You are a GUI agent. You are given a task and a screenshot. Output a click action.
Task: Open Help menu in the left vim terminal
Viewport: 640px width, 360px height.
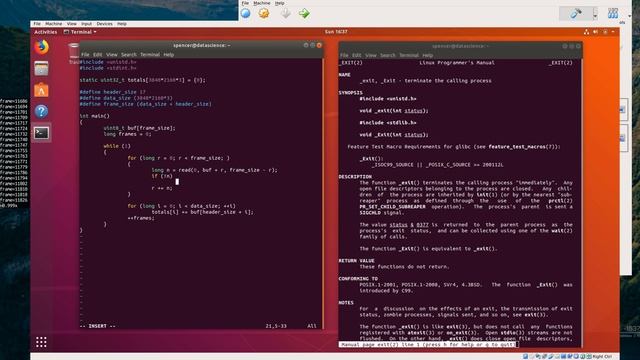pos(169,55)
